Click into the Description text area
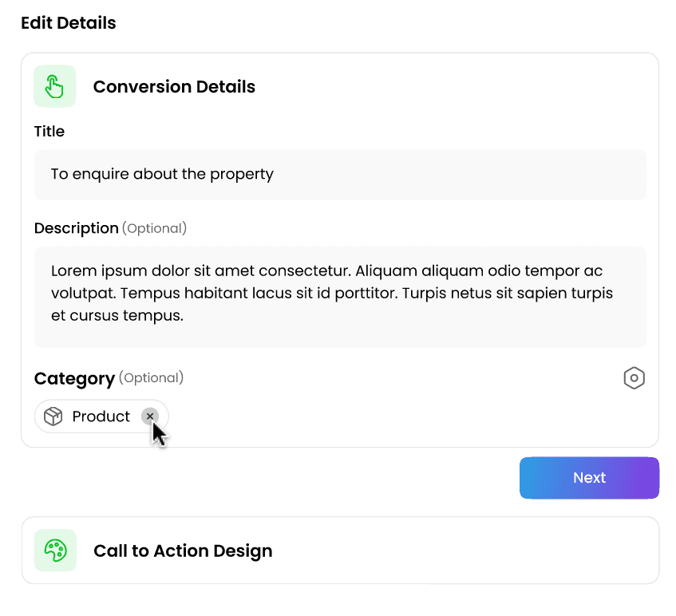The image size is (676, 616). pyautogui.click(x=340, y=297)
